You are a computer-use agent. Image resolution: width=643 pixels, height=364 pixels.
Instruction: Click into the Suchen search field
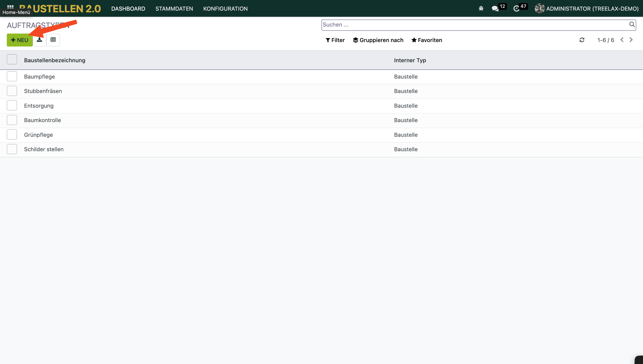pos(473,25)
